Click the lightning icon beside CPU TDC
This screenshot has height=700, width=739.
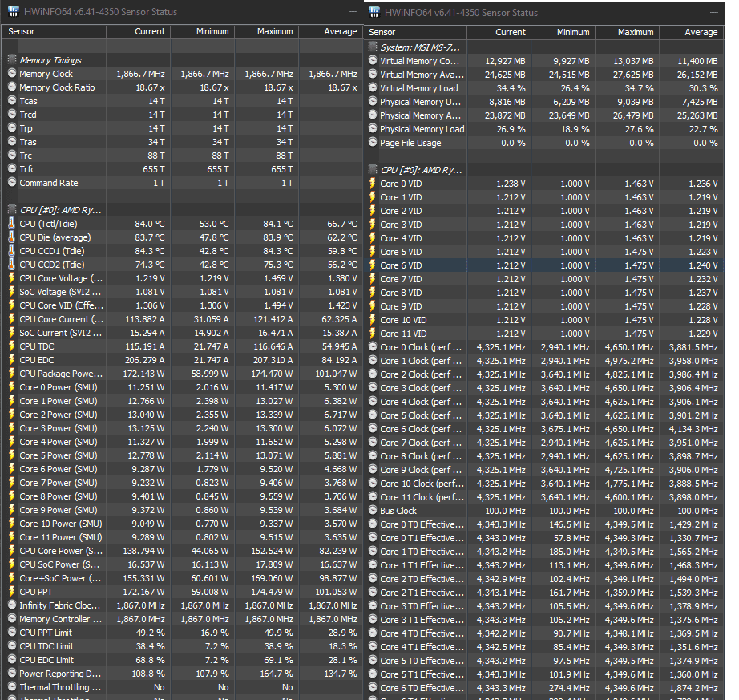(12, 346)
